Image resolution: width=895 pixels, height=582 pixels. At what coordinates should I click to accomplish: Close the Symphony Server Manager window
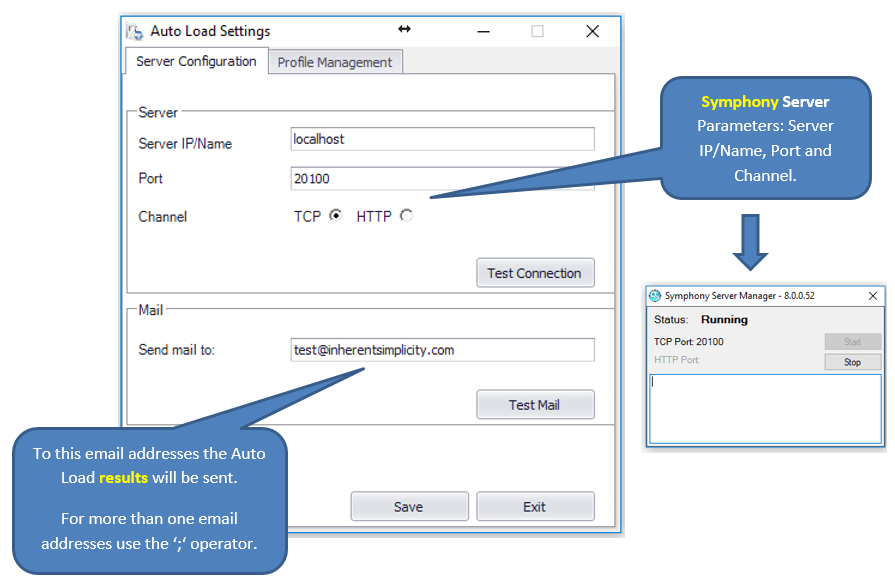pyautogui.click(x=872, y=295)
